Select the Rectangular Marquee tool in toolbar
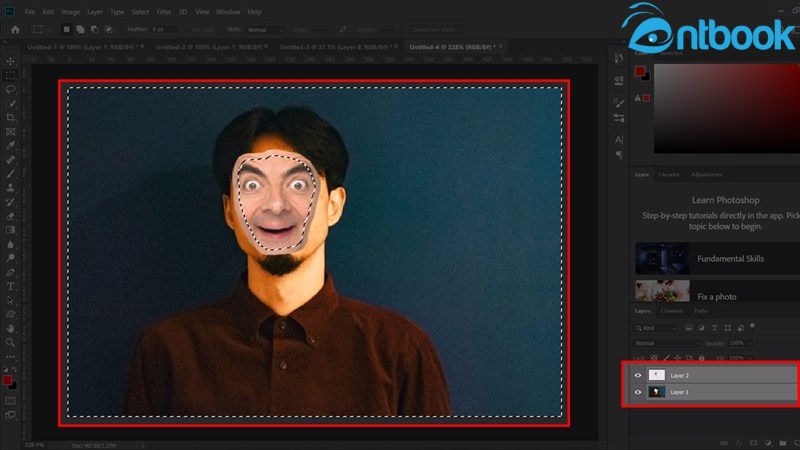Screen dimensions: 800x450 [x=10, y=76]
